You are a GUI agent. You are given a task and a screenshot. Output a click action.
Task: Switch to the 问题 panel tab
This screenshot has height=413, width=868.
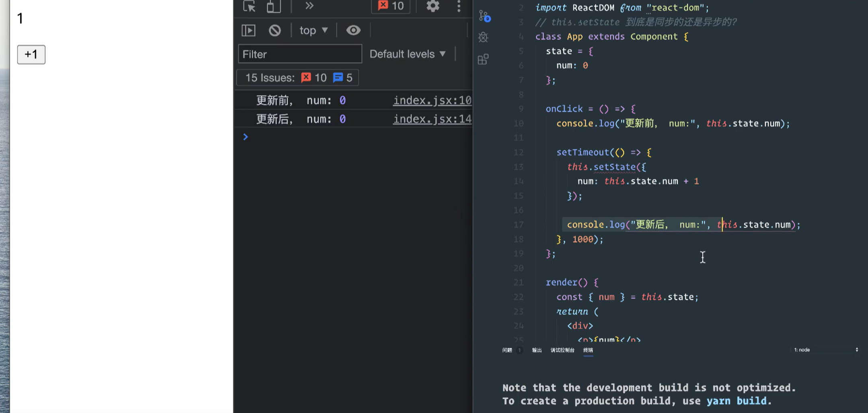pos(507,350)
